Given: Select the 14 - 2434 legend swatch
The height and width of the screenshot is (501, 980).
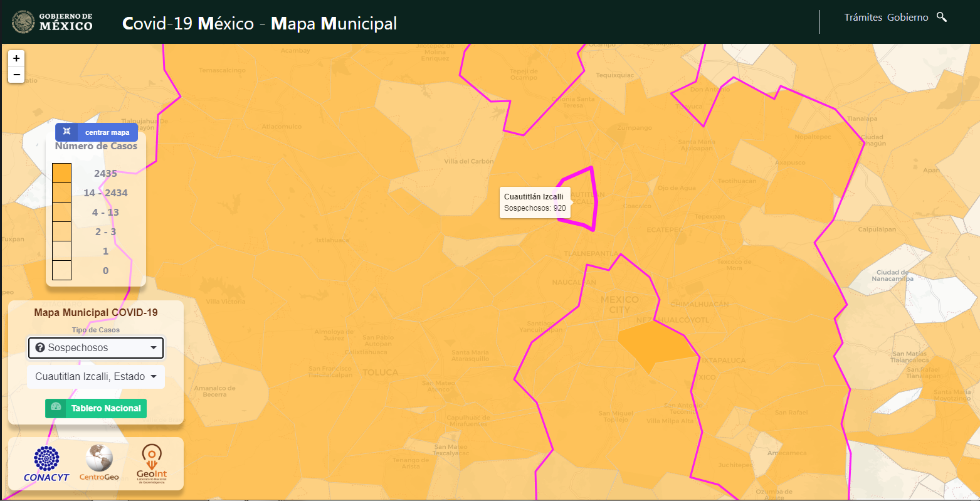Looking at the screenshot, I should click(x=61, y=192).
